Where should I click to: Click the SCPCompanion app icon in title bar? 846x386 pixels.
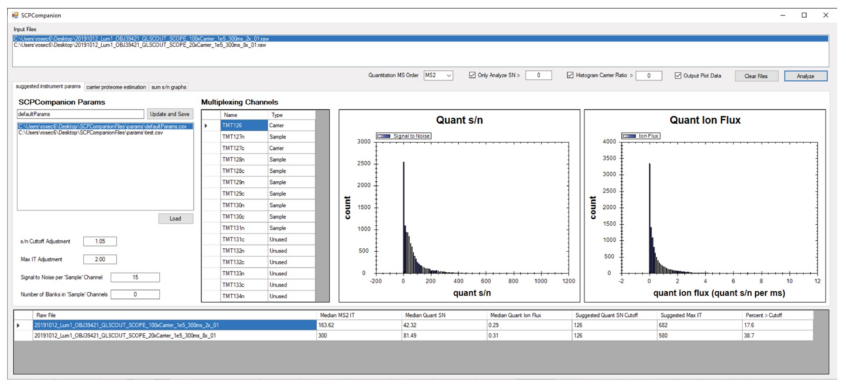pyautogui.click(x=15, y=15)
